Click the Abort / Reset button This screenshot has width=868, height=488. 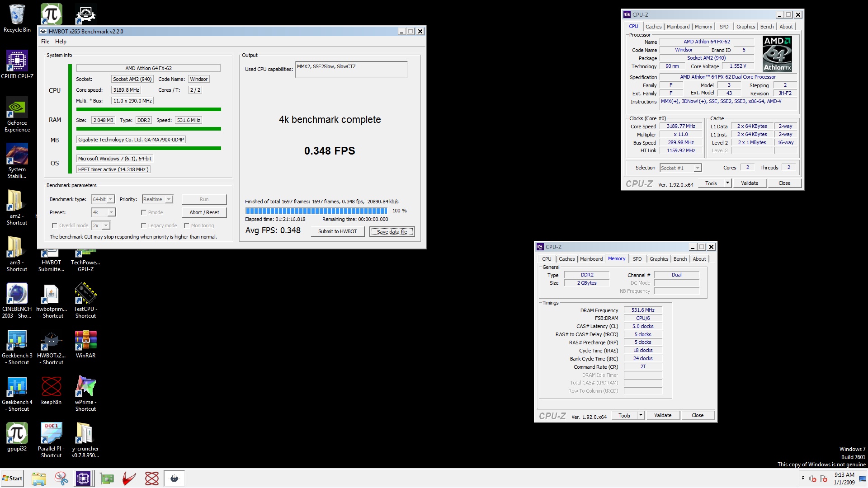(x=204, y=212)
